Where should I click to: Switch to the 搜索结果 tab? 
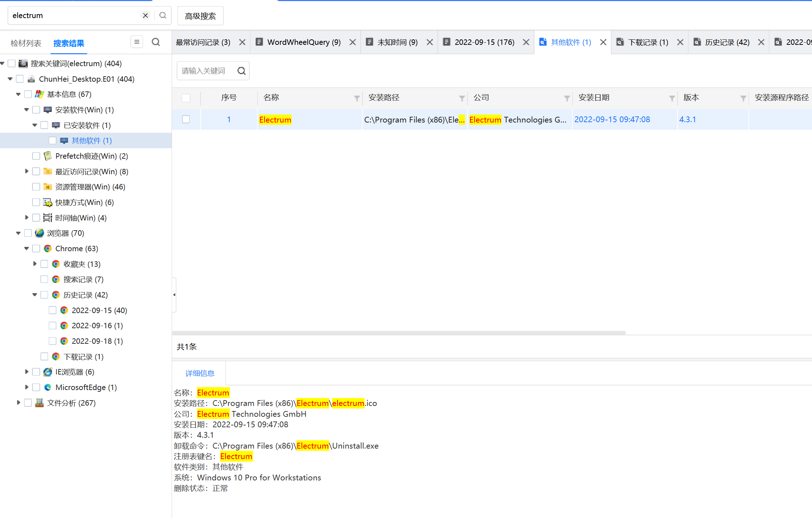point(69,43)
